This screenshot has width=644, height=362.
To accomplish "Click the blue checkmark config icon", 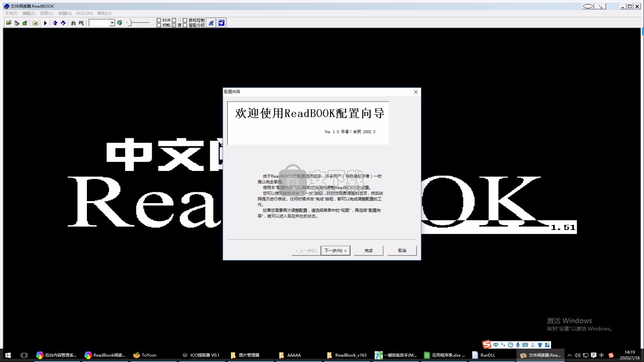I will point(221,23).
